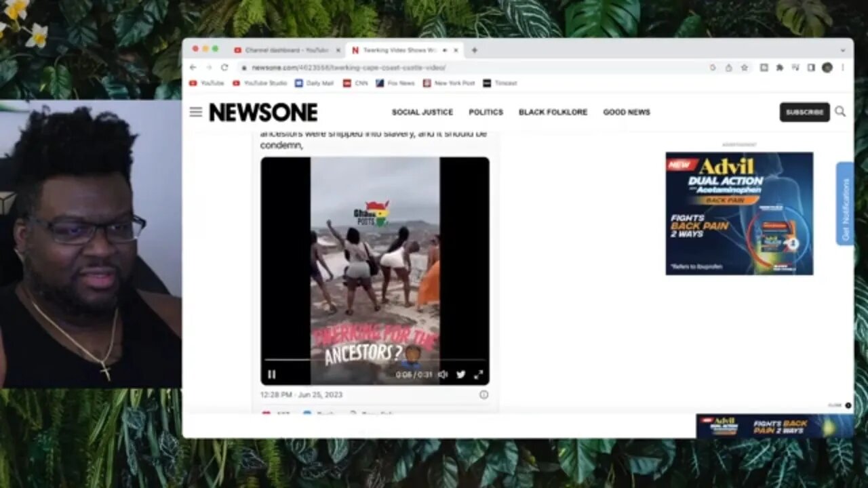Open the YouTube Studio bookmark
This screenshot has width=868, height=488.
260,83
